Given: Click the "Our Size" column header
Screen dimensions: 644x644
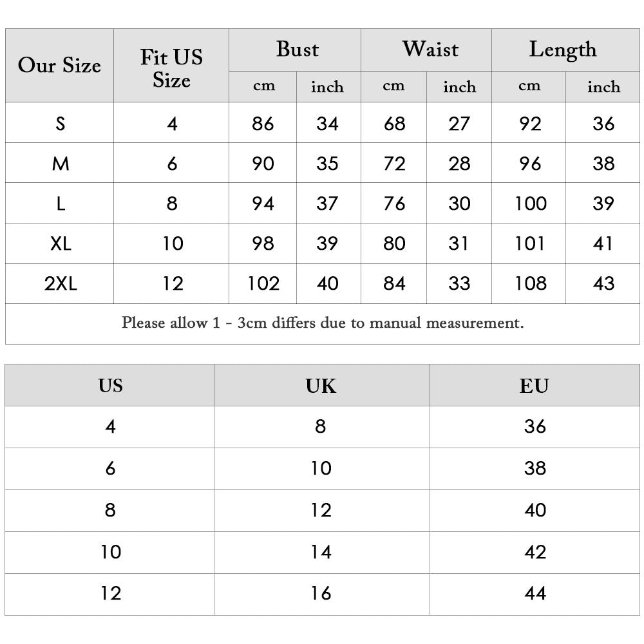Looking at the screenshot, I should 59,66.
